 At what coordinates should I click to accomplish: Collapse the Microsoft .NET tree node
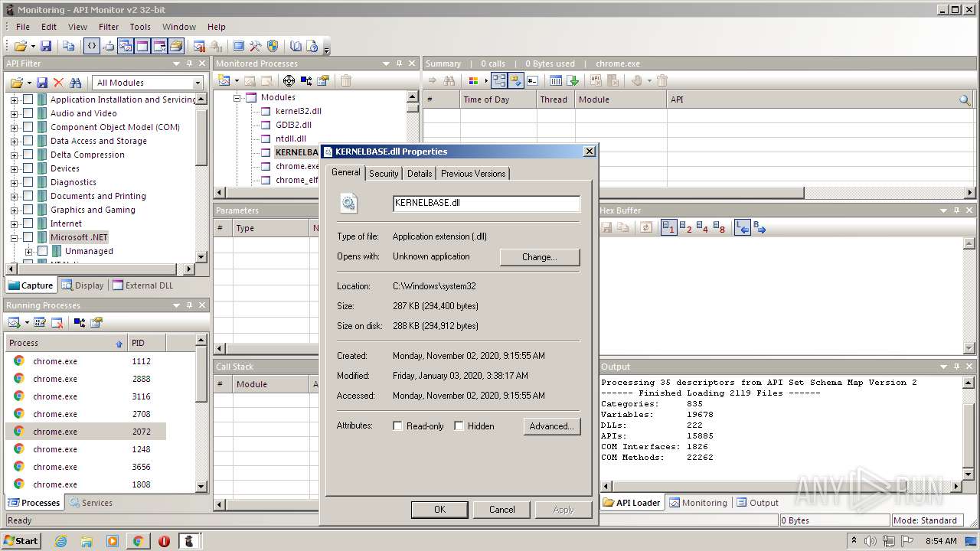14,237
